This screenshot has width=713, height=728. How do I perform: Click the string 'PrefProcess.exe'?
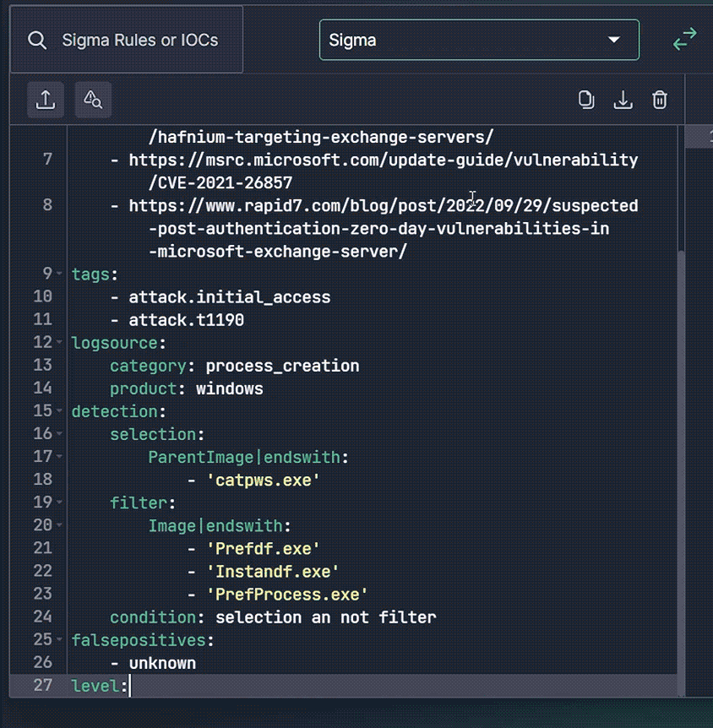coord(287,595)
